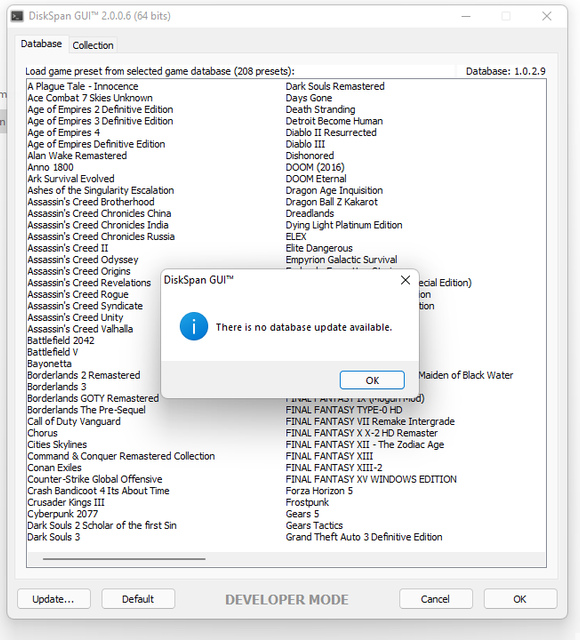Select 'Dying Light Platinum Edition' preset

click(x=344, y=225)
